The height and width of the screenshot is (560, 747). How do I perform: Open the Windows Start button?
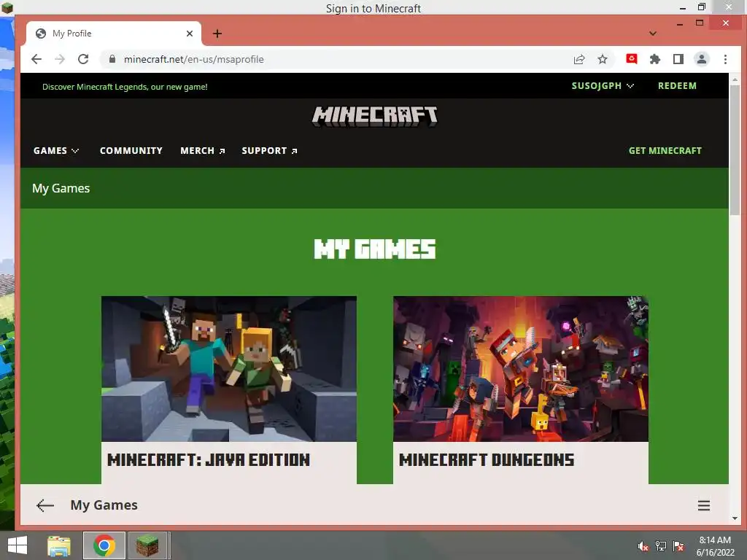tap(18, 545)
